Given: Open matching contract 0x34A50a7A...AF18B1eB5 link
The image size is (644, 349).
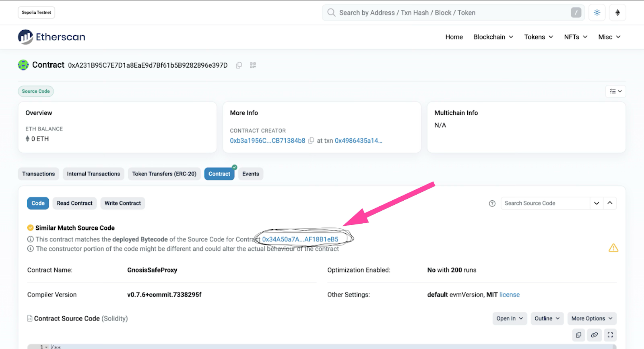Looking at the screenshot, I should pyautogui.click(x=300, y=239).
